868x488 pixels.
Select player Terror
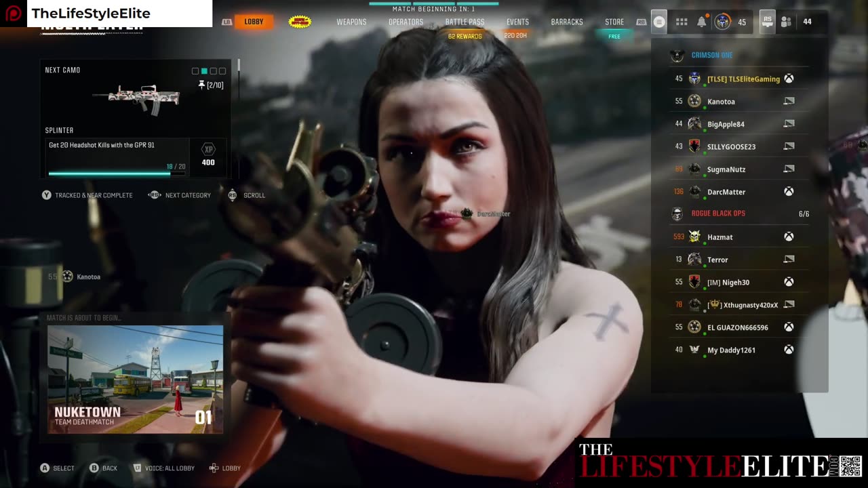tap(739, 259)
